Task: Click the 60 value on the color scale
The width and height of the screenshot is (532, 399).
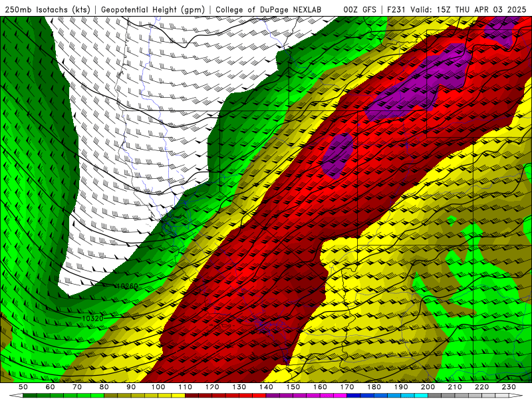Action: click(x=50, y=387)
